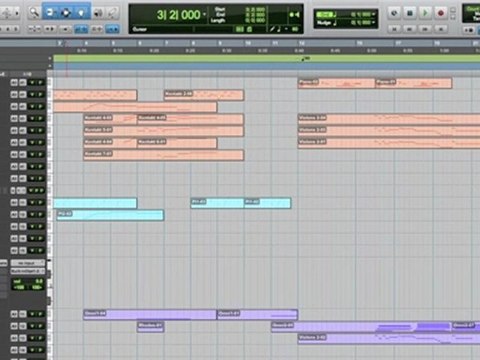Image resolution: width=480 pixels, height=360 pixels.
Task: Click the first gray button on the Kontakt 7 track row
Action: click(x=14, y=155)
